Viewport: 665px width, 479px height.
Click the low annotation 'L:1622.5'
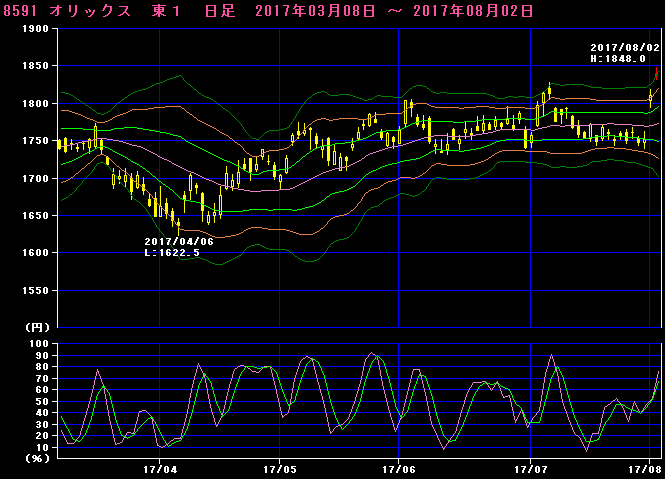(x=172, y=252)
